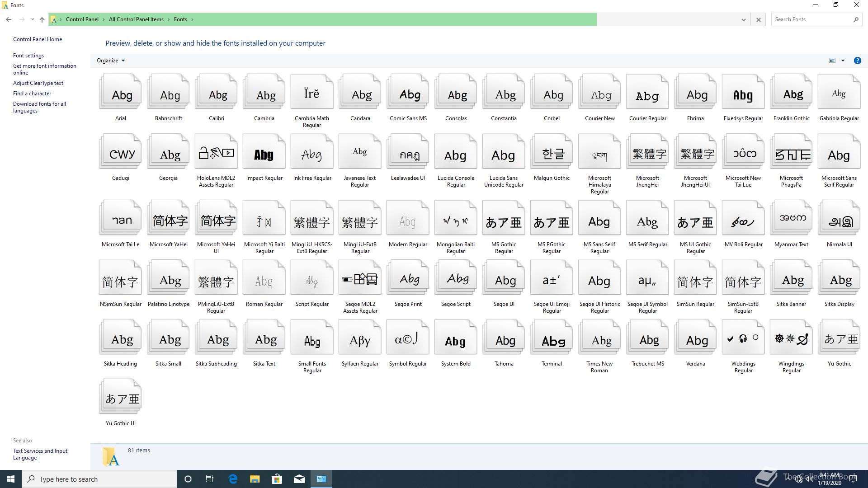Viewport: 868px width, 488px height.
Task: Click the Search Fonts input field
Action: [x=811, y=19]
